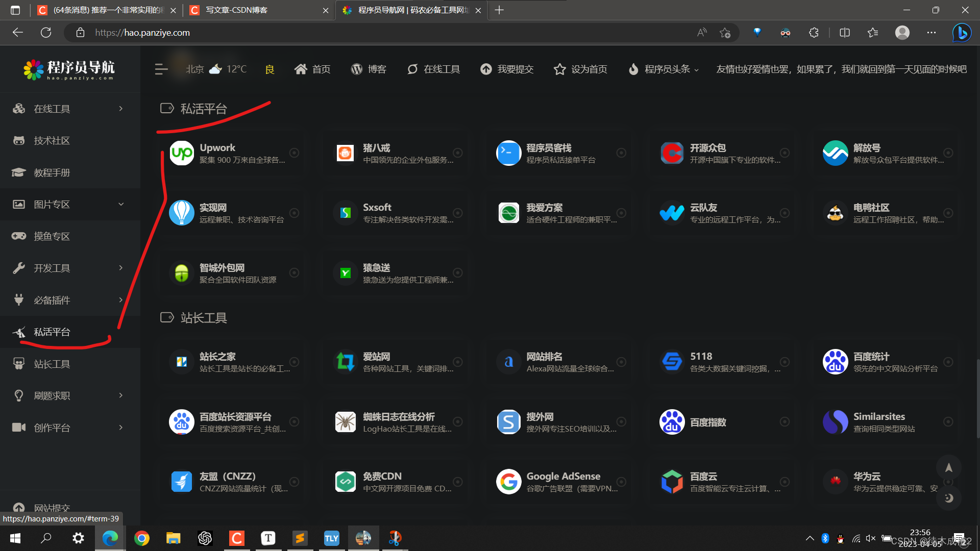Open the 百度统计 paw icon
Viewport: 980px width, 551px height.
(x=835, y=362)
